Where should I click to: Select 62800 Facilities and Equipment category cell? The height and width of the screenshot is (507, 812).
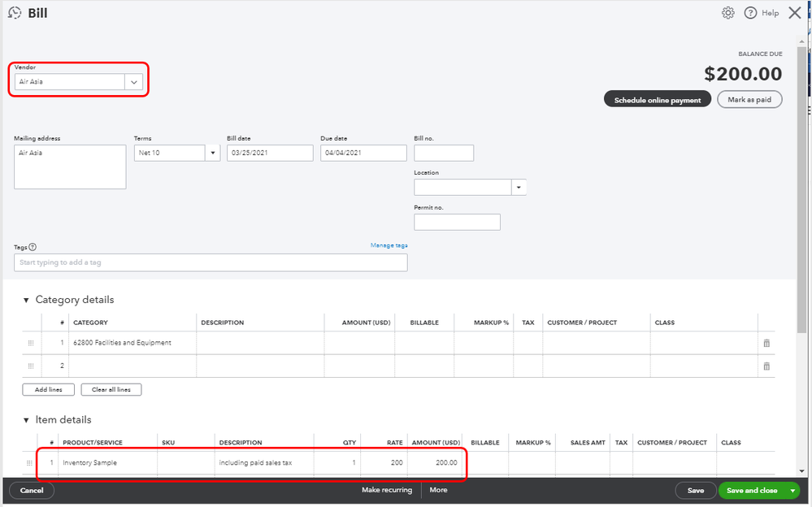(x=132, y=343)
